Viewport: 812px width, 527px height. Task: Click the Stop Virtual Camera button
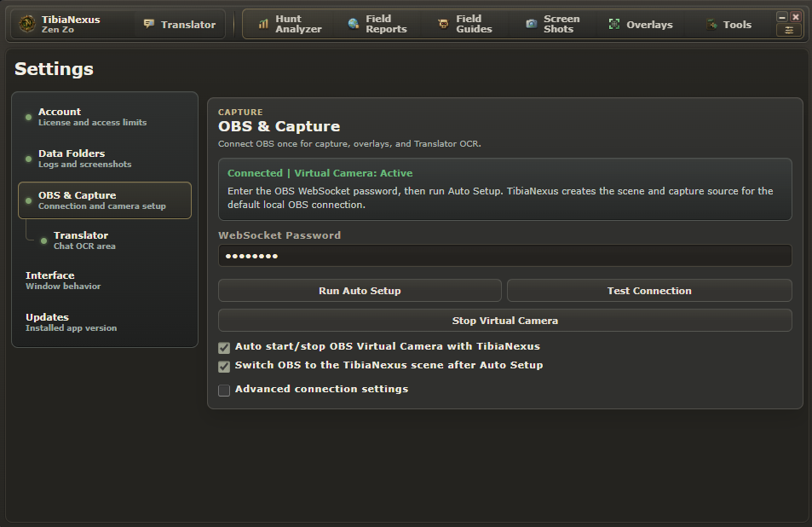coord(505,321)
